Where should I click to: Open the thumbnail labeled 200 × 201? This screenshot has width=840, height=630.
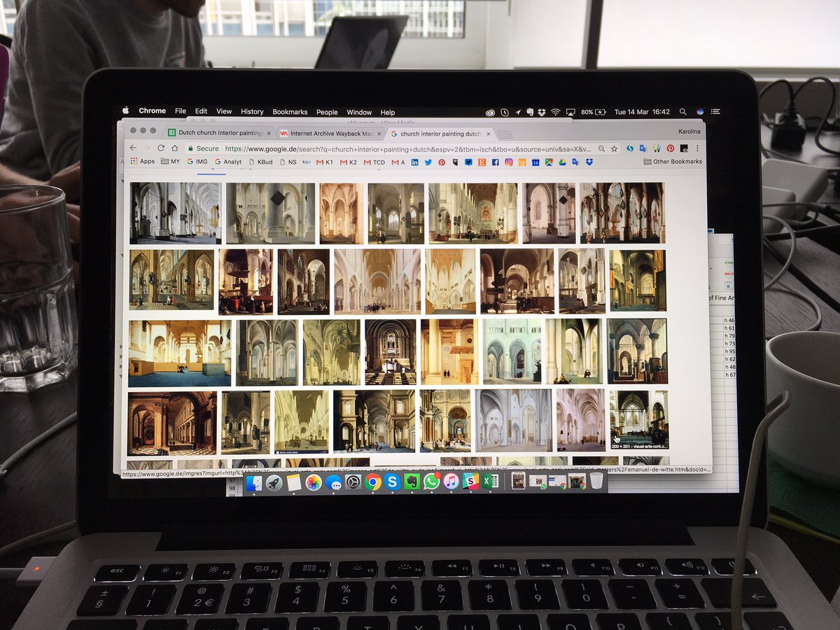pyautogui.click(x=639, y=420)
